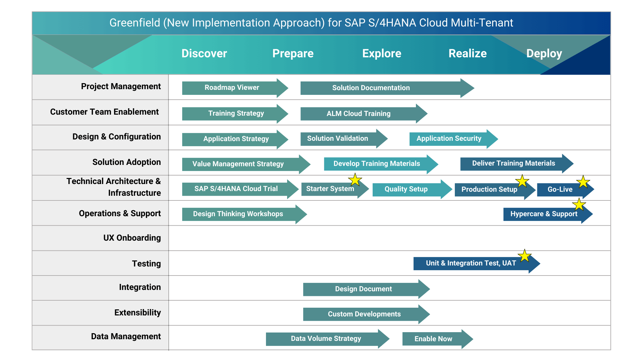This screenshot has width=644, height=362.
Task: Click the Customer Team Enablement row label
Action: [104, 112]
